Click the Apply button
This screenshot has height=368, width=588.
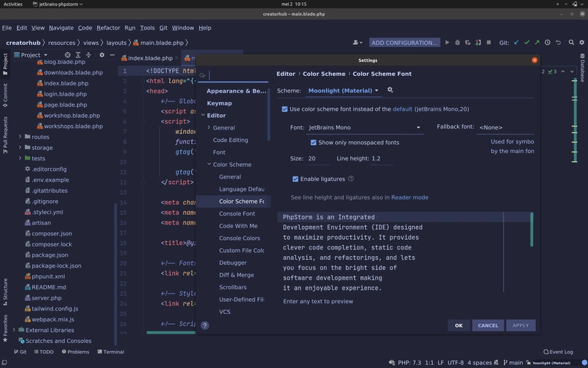(520, 325)
